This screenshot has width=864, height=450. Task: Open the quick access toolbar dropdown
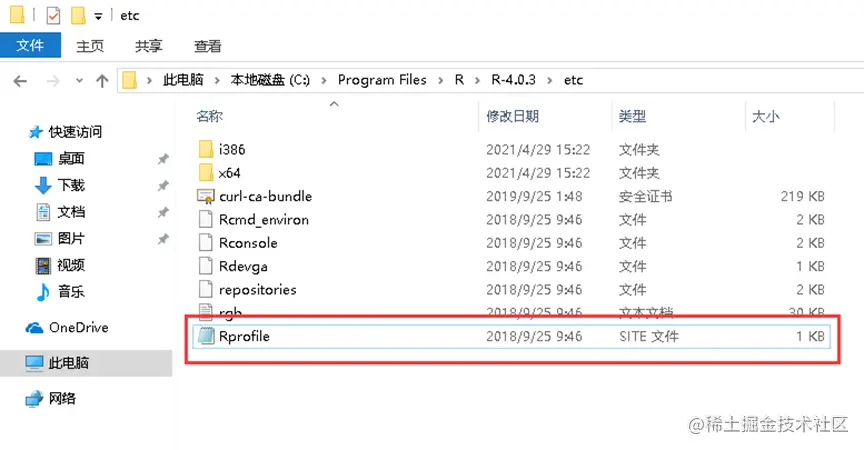[x=98, y=17]
